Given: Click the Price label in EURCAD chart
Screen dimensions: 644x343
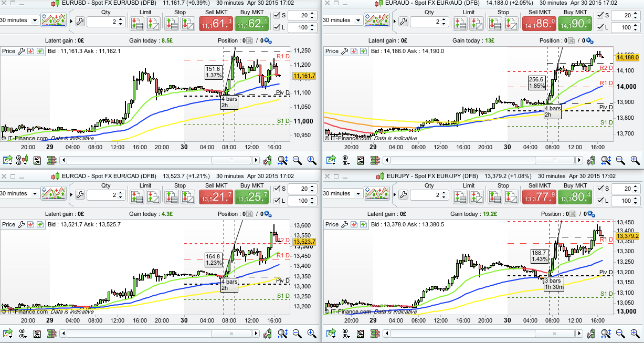Looking at the screenshot, I should click(x=9, y=224).
